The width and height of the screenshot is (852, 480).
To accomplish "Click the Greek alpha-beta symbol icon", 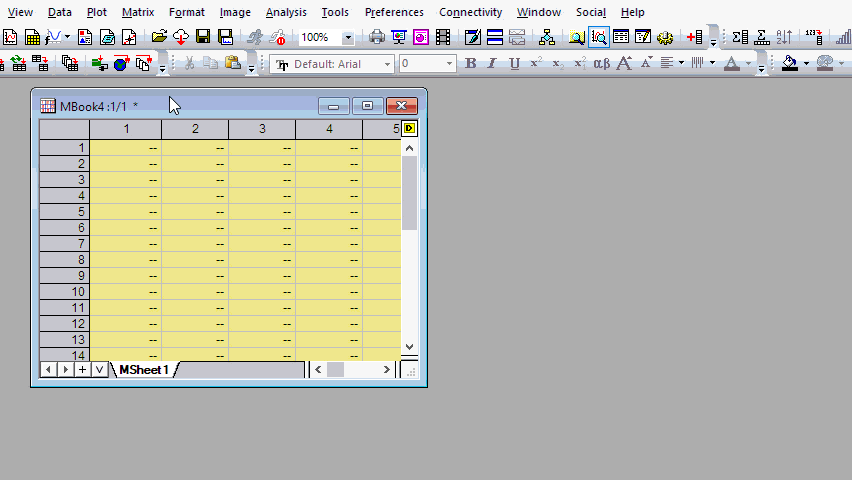I will tap(601, 64).
